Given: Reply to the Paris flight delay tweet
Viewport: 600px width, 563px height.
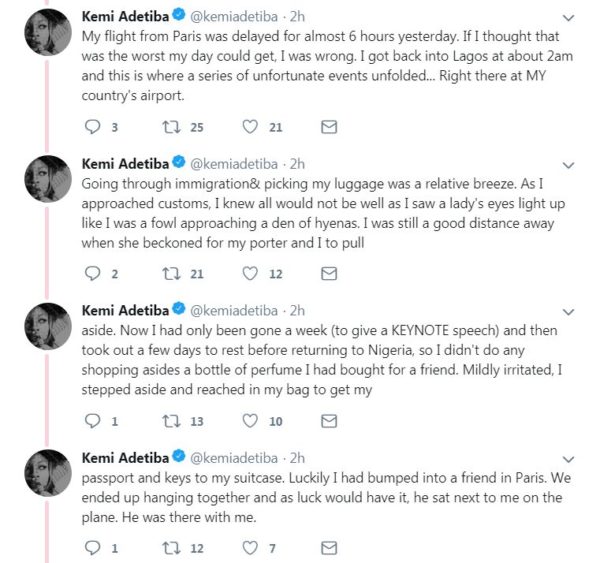Looking at the screenshot, I should click(x=92, y=127).
